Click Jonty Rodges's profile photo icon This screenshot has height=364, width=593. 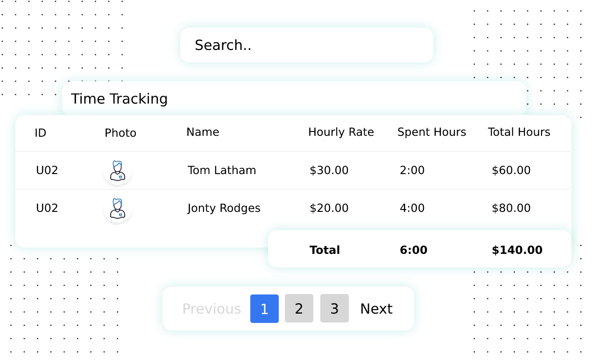[118, 209]
